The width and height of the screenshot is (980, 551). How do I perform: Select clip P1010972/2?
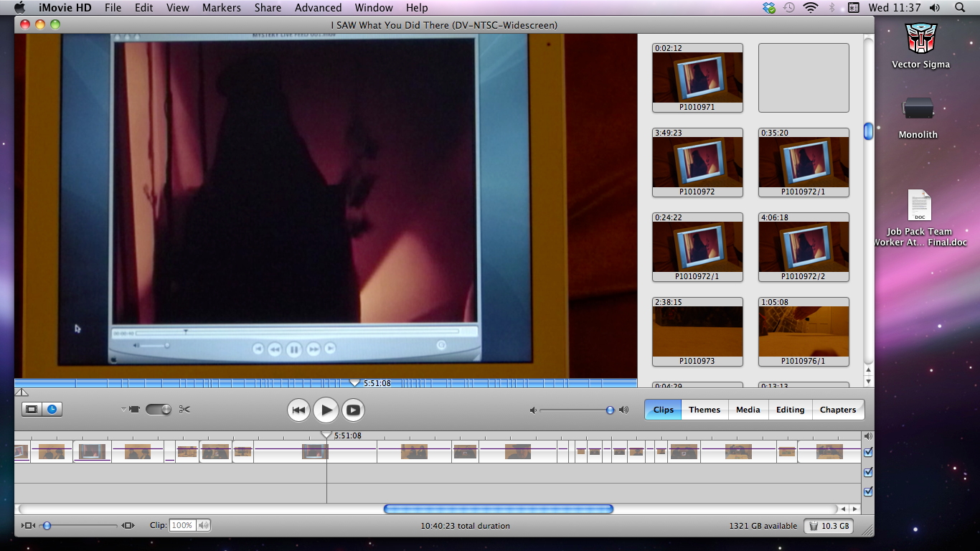(804, 247)
